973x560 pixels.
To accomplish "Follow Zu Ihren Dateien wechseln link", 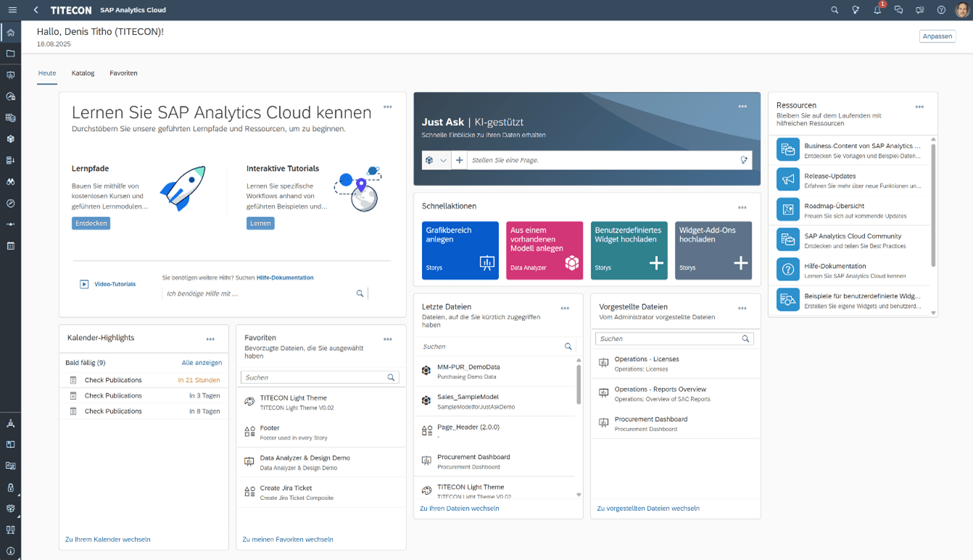I will click(x=460, y=509).
